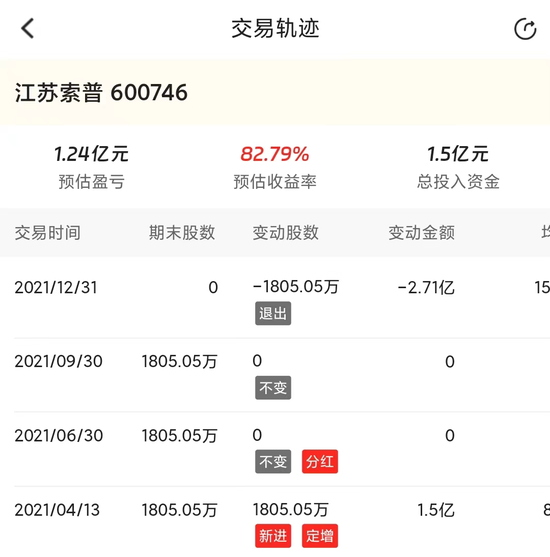Select the 1.5亿 change amount on 2021/04/13
The width and height of the screenshot is (550, 557).
pos(436,510)
